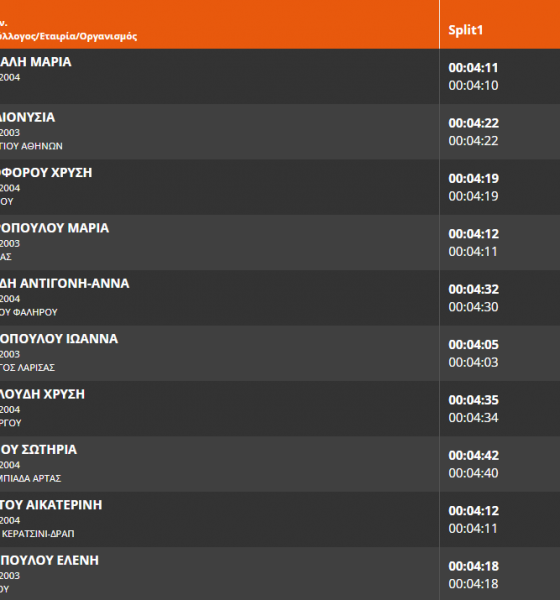Select athlete name ΑΛΗ ΜΑΡΙΑ

coord(36,62)
